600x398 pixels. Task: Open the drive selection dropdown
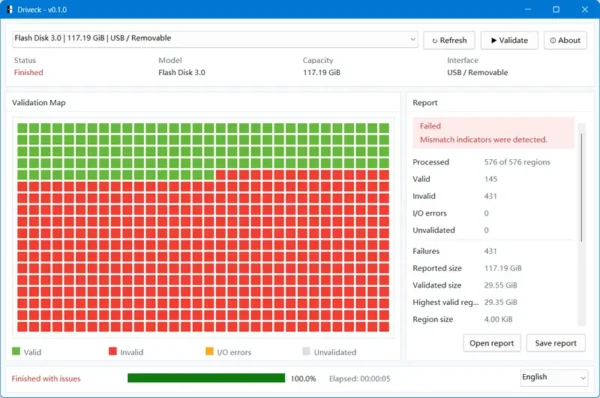point(215,39)
